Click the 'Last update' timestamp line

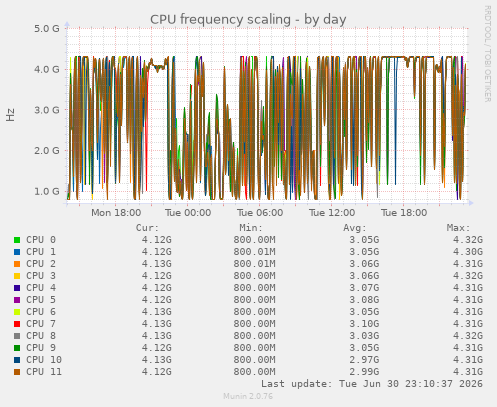[x=372, y=384]
